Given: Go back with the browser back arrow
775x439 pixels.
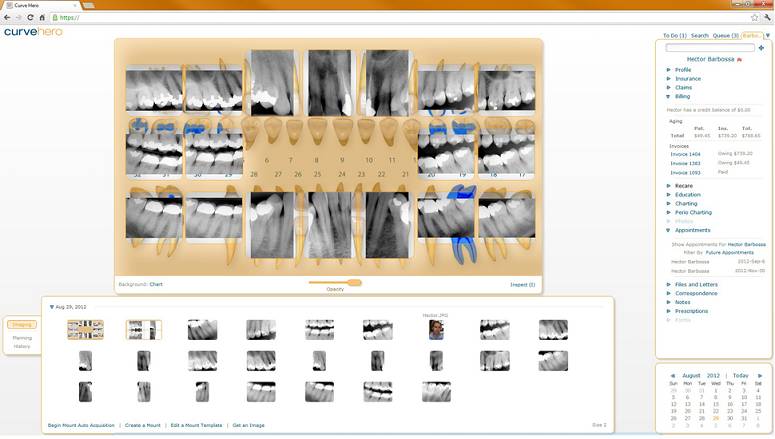Looking at the screenshot, I should [x=7, y=17].
